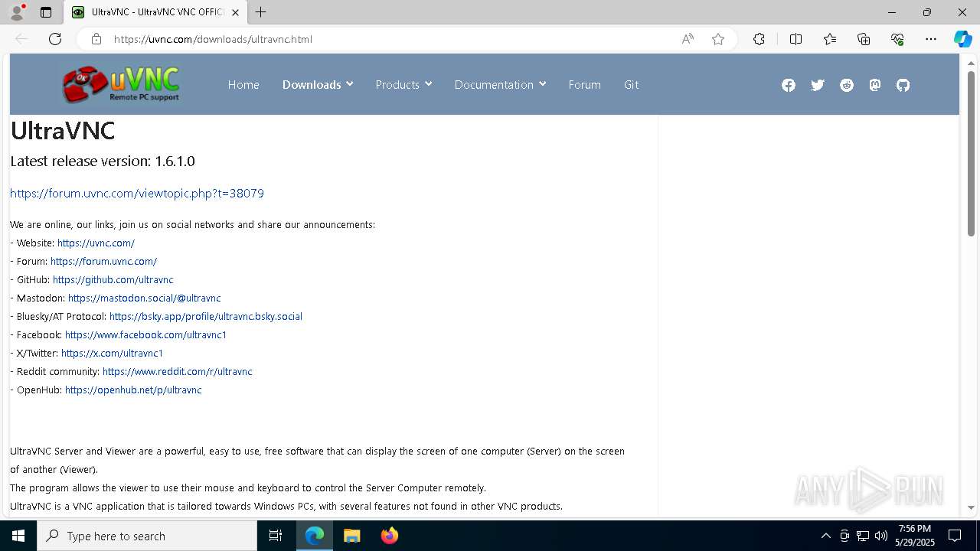Open https://uvnc.com/ website link
This screenshot has width=980, height=551.
click(96, 243)
